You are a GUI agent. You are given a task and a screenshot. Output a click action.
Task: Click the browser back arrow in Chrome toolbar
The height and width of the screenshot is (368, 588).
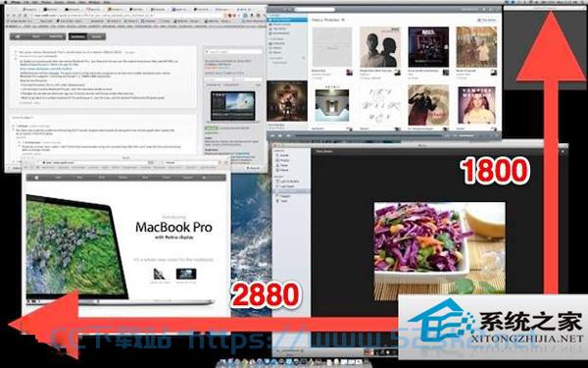pos(9,16)
